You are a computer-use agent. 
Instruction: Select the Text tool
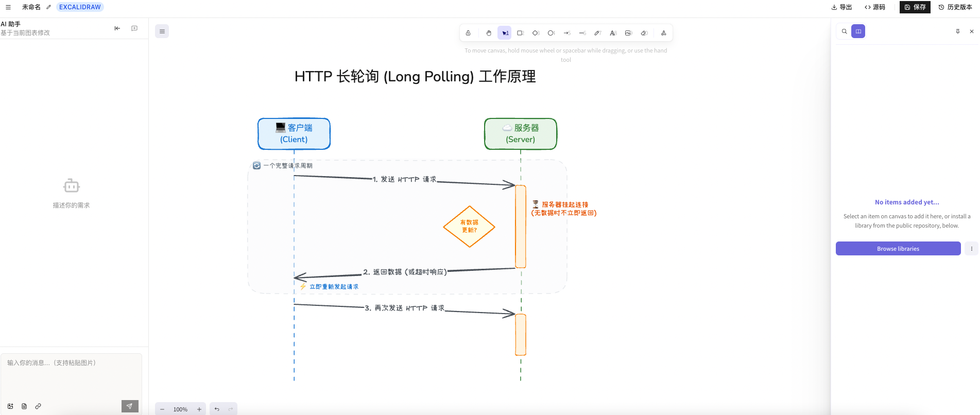pyautogui.click(x=613, y=33)
